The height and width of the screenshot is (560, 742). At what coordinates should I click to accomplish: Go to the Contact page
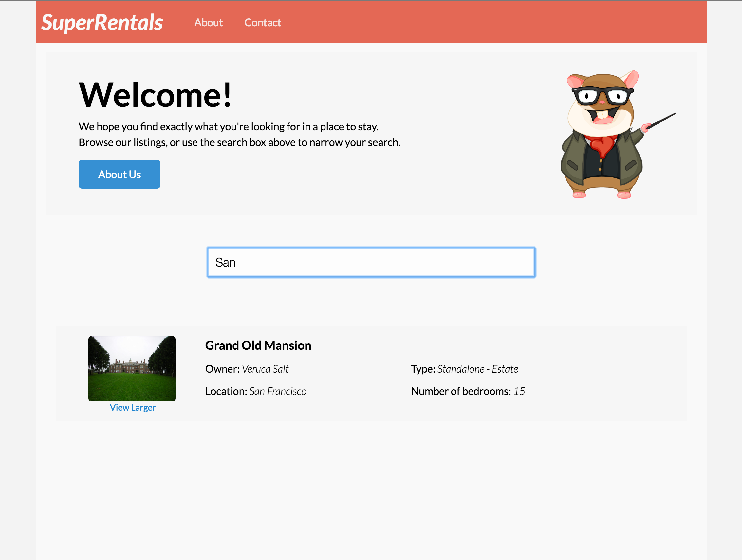pos(262,23)
